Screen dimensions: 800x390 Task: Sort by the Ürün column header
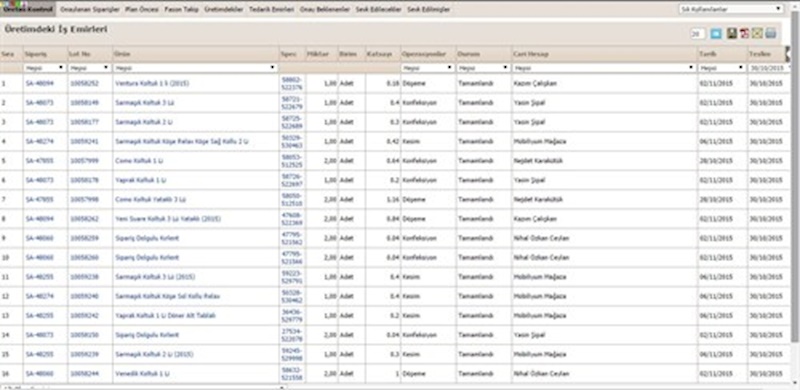coord(121,54)
